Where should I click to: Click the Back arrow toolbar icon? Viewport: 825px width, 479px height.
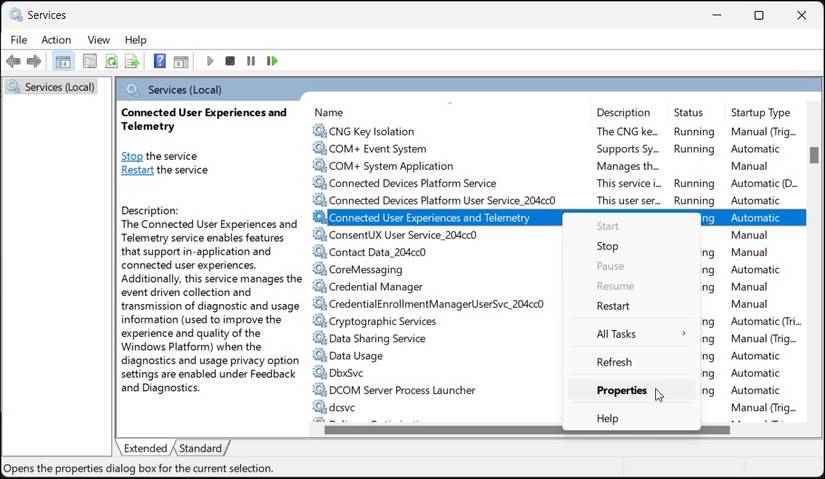coord(13,62)
